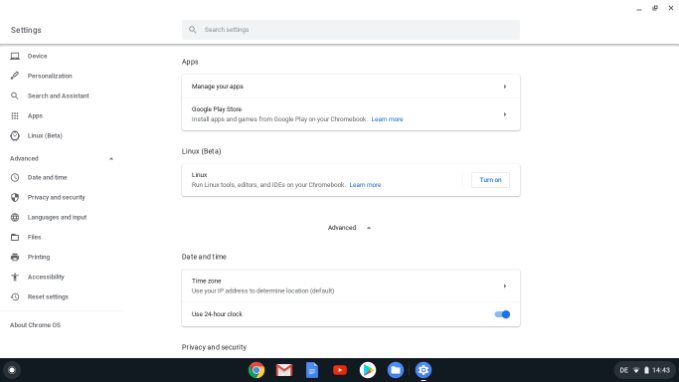
Task: Click the Files folder icon in sidebar
Action: tap(15, 237)
